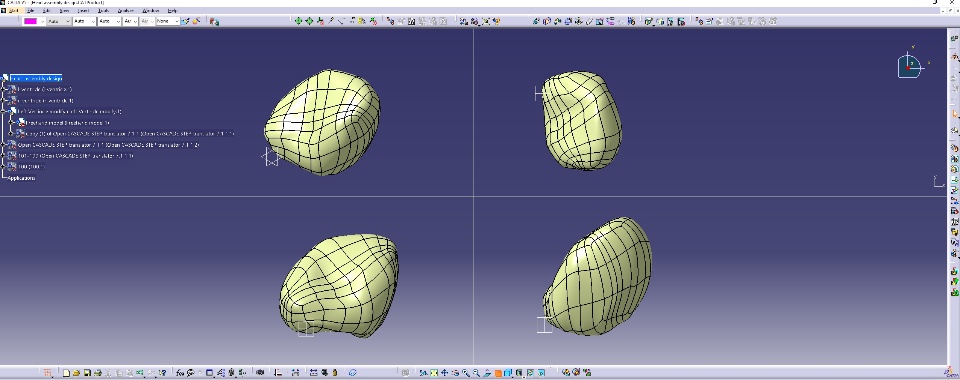Open the first Auto dropdown after color
This screenshot has width=960, height=380.
coord(58,21)
